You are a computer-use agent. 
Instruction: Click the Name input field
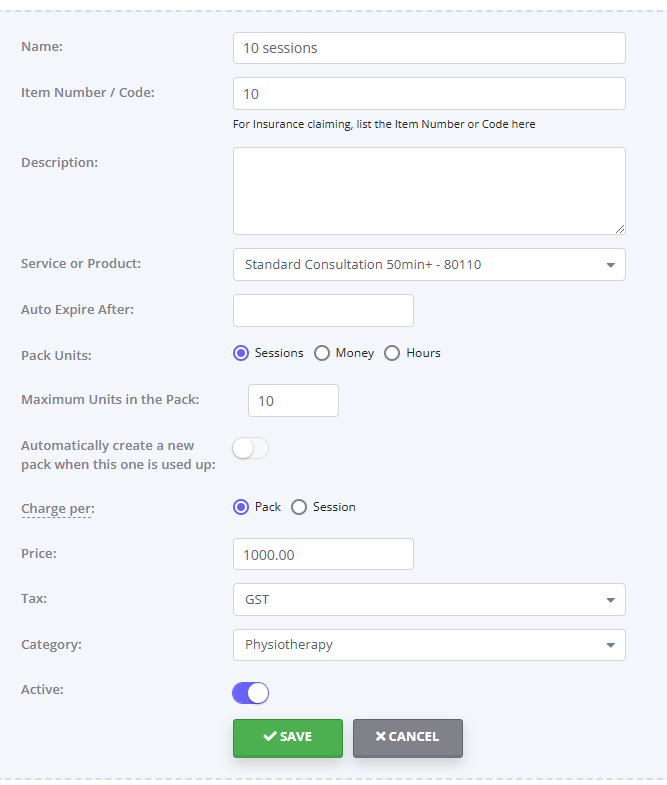tap(429, 48)
